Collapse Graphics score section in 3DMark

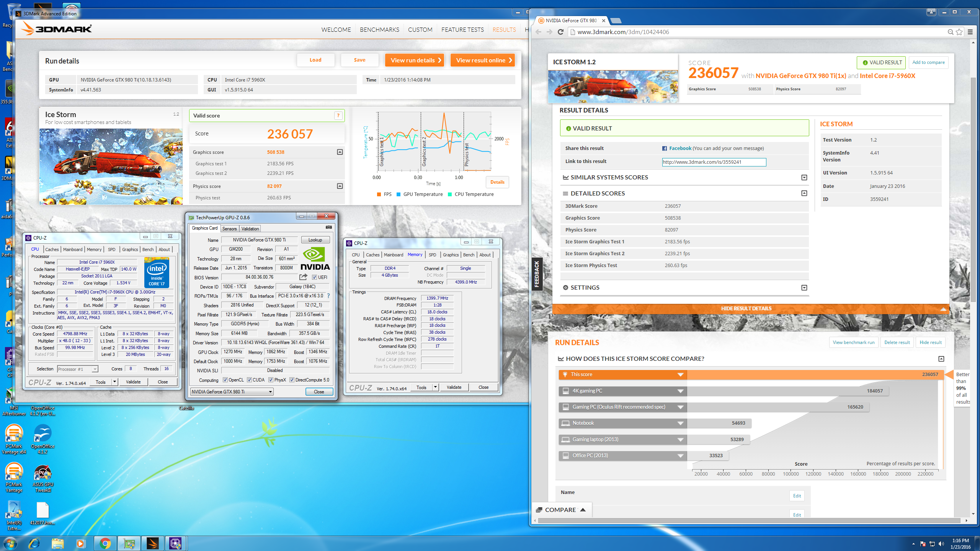pyautogui.click(x=340, y=152)
